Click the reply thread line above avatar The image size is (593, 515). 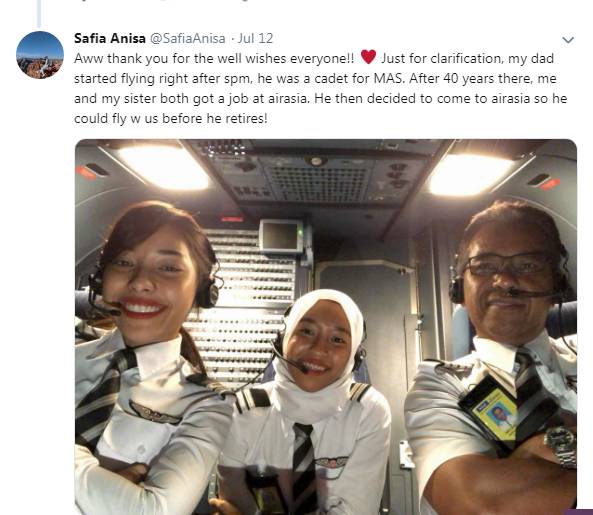coord(39,13)
